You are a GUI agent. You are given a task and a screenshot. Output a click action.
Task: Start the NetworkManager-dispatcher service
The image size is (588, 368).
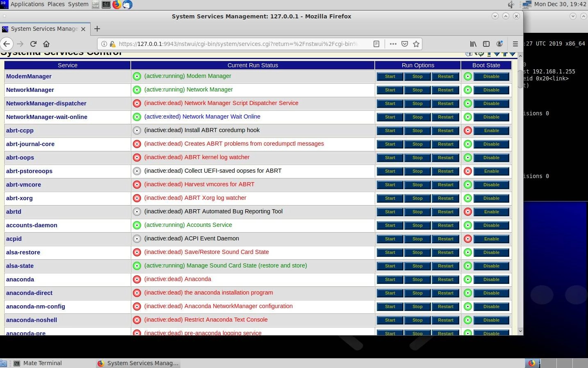390,103
